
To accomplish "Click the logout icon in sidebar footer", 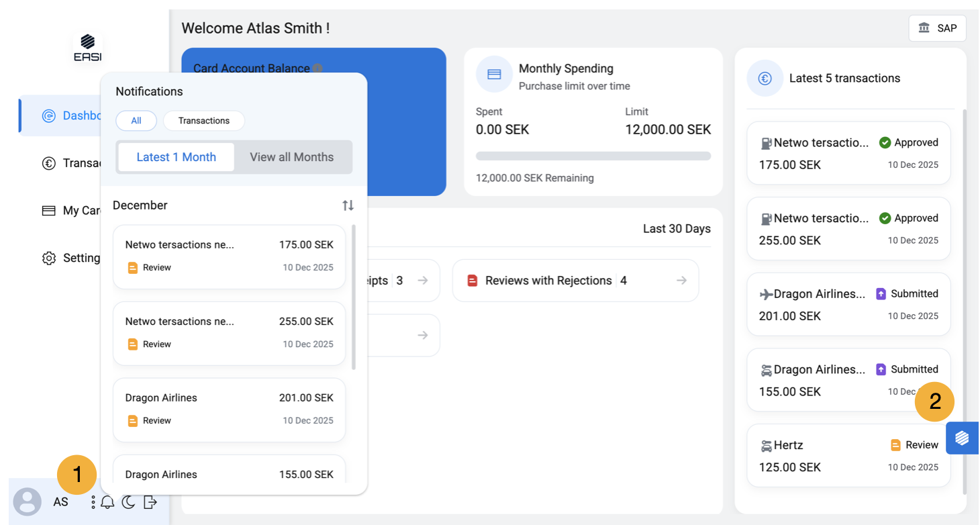I will pyautogui.click(x=150, y=502).
